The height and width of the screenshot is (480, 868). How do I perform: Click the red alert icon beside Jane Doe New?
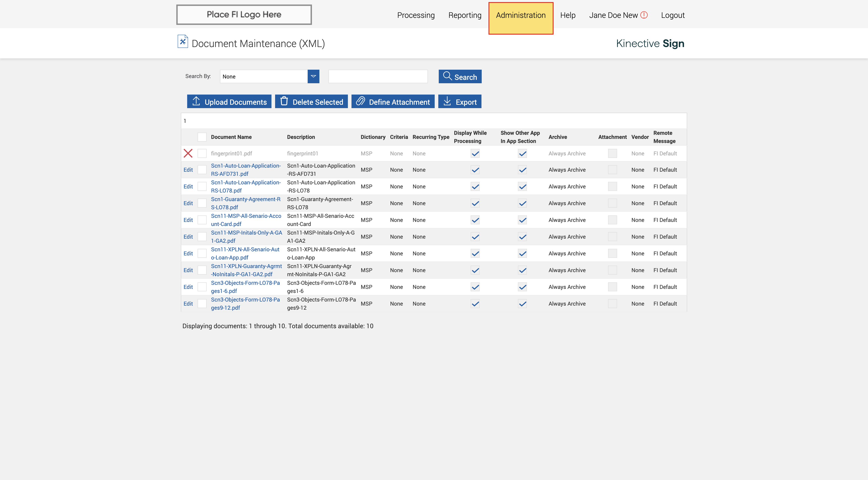tap(644, 15)
